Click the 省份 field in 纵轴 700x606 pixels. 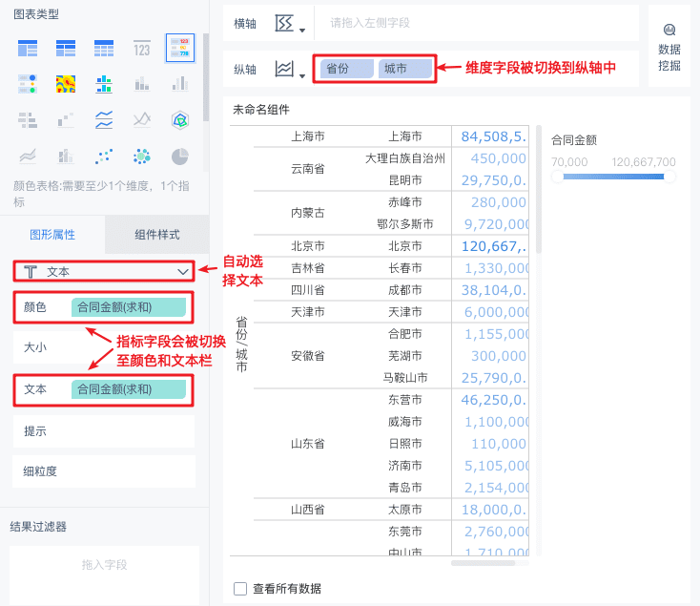pos(347,69)
